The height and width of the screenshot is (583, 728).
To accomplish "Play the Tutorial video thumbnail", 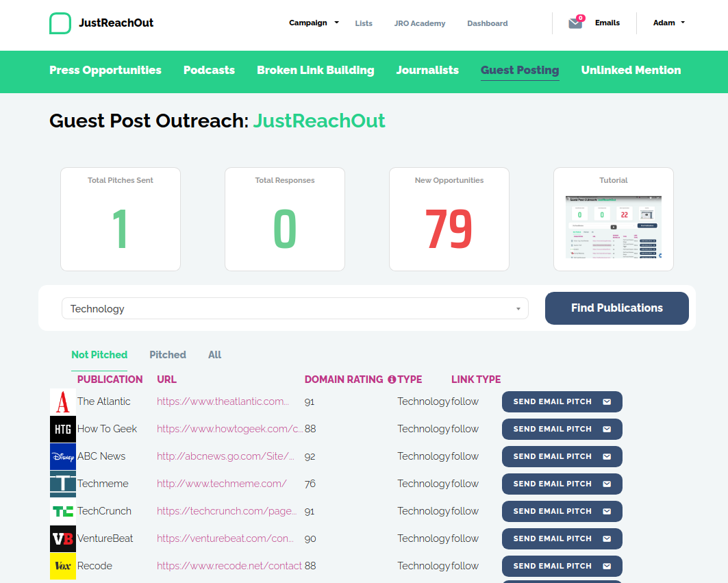I will click(x=614, y=227).
